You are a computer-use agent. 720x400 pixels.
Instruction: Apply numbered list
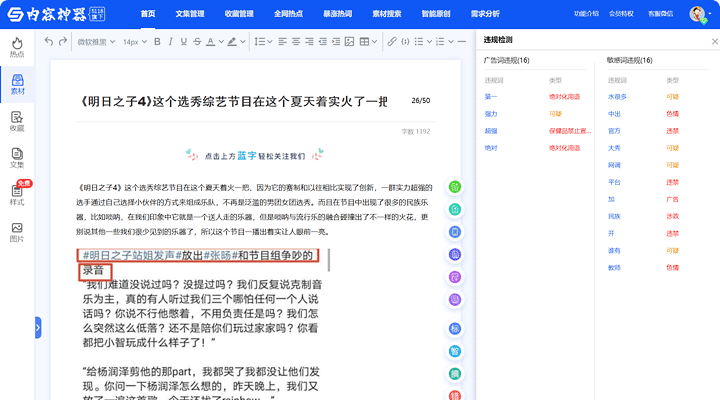tap(440, 42)
